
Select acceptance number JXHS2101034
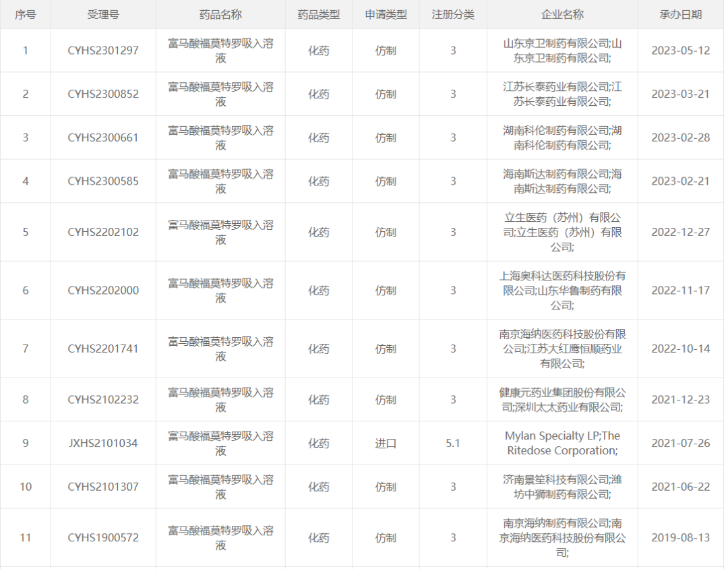click(103, 444)
